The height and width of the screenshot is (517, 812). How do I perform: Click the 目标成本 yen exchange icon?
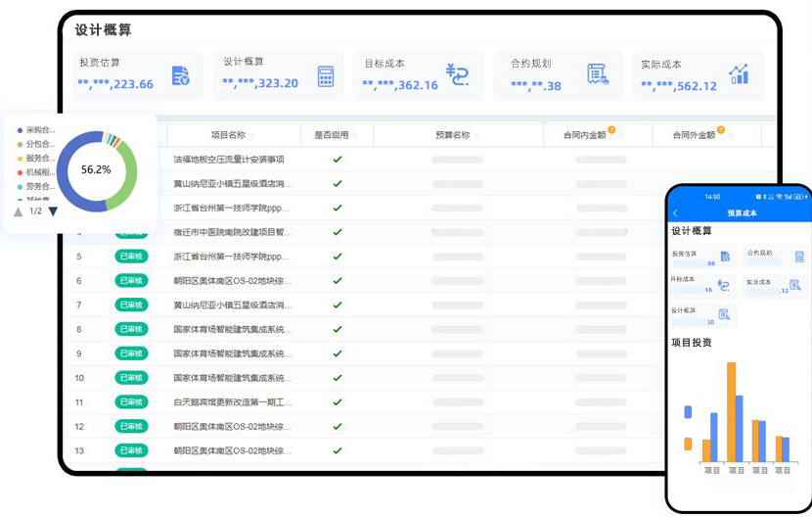[x=457, y=75]
